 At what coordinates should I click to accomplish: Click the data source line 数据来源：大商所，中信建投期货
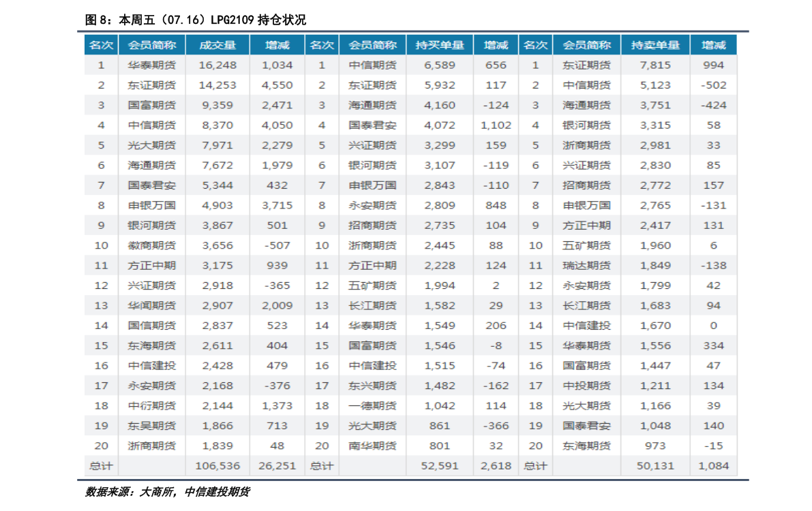(167, 492)
